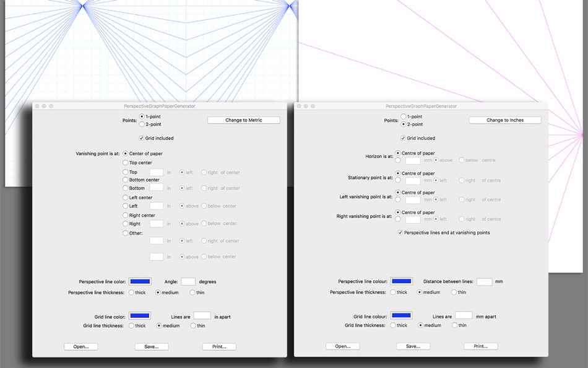Viewport: 588px width, 368px height.
Task: Set perspective line thickness to thick, left window
Action: click(x=132, y=292)
